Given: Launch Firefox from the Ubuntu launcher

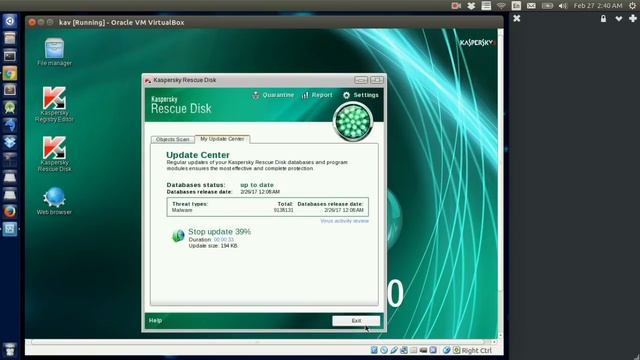Looking at the screenshot, I should point(10,211).
